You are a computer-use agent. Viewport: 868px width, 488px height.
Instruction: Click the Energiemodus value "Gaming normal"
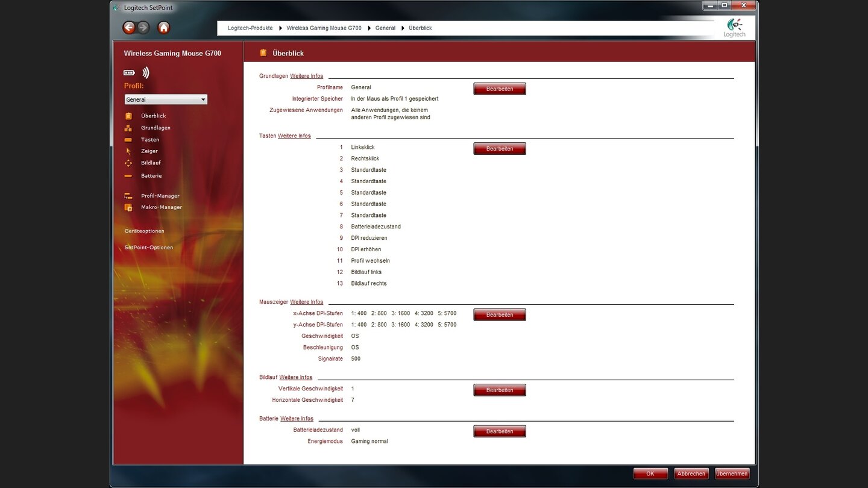click(x=370, y=442)
